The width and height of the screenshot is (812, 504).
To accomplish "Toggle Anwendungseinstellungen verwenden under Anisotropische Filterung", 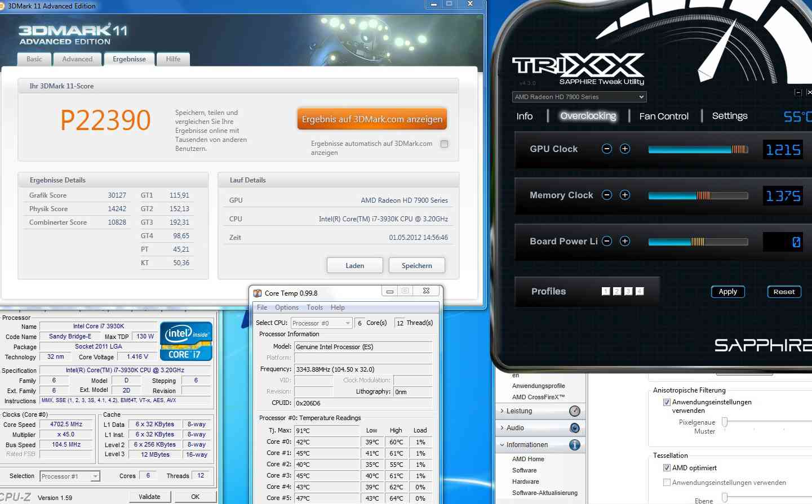I will coord(667,402).
